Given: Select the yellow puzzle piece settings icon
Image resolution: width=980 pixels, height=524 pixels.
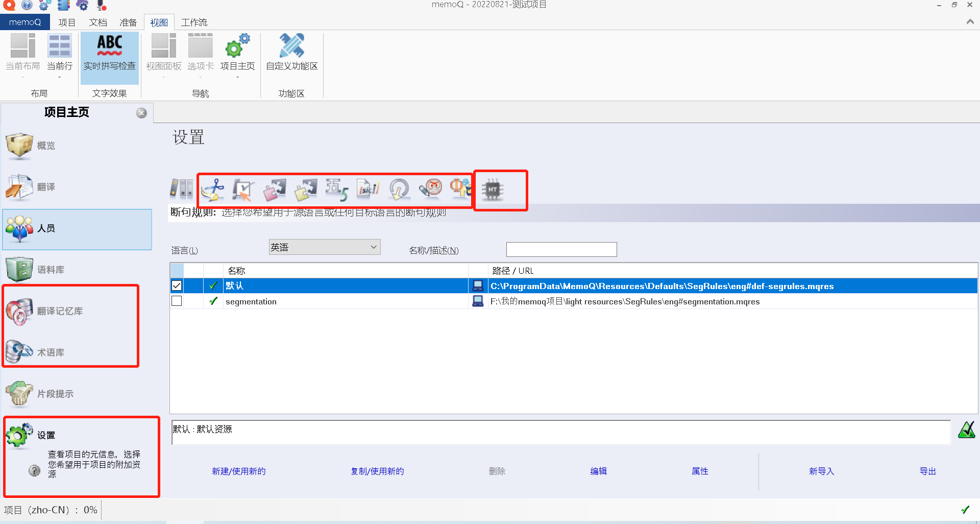Looking at the screenshot, I should 306,189.
